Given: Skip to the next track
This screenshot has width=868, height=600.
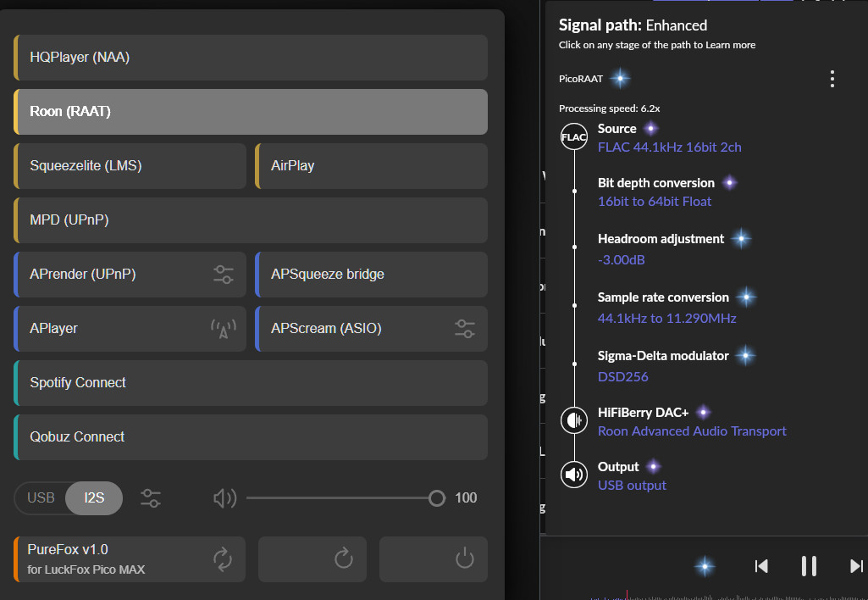Looking at the screenshot, I should point(856,566).
